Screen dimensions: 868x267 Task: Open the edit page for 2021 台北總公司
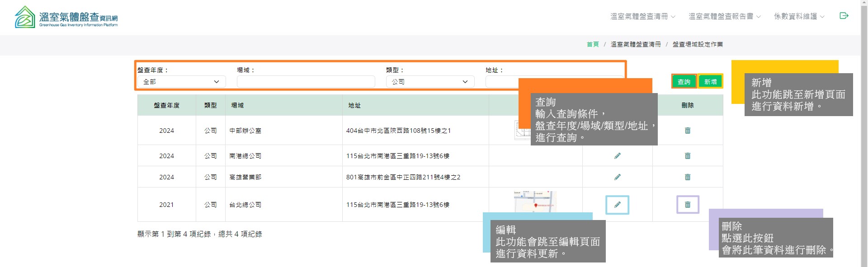pos(617,205)
